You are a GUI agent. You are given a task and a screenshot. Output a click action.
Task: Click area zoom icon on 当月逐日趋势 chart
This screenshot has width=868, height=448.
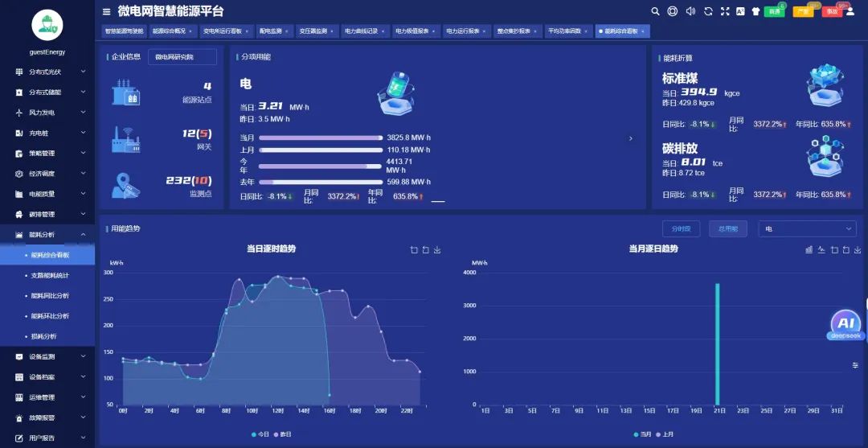(x=834, y=250)
